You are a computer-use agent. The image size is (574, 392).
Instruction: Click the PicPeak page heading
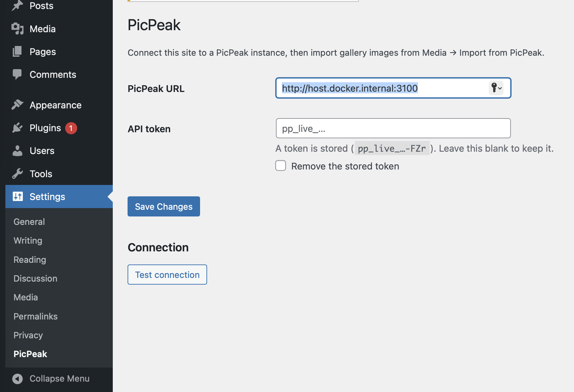(154, 25)
